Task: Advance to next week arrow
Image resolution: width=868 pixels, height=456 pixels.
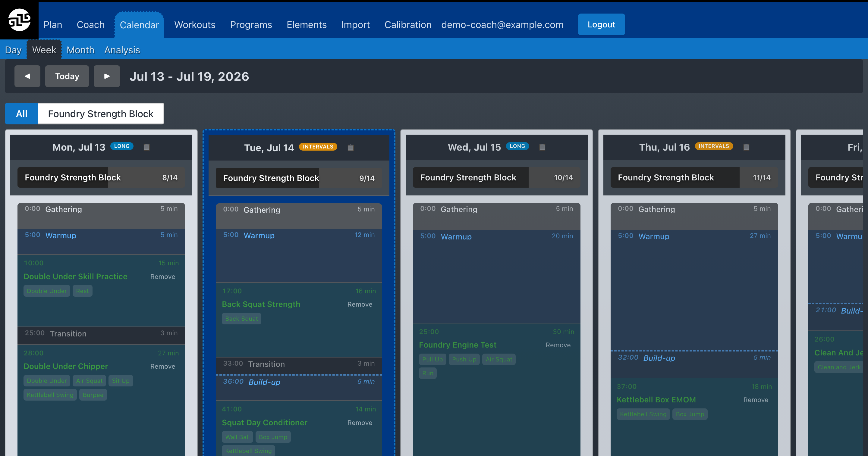Action: (106, 76)
